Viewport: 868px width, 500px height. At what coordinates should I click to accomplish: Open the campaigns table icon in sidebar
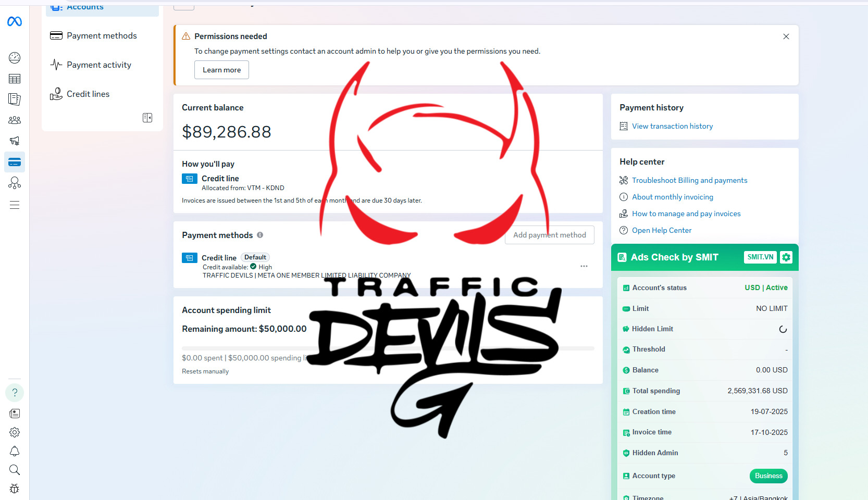pos(15,79)
